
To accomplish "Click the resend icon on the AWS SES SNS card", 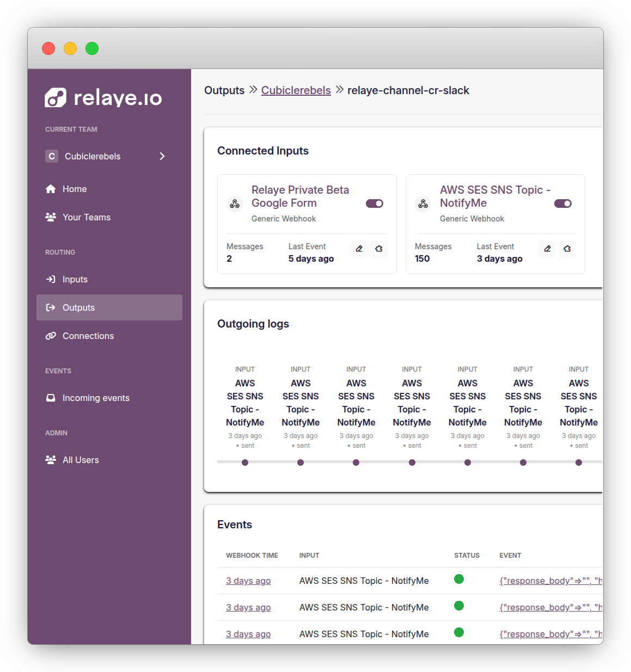I will pyautogui.click(x=567, y=249).
